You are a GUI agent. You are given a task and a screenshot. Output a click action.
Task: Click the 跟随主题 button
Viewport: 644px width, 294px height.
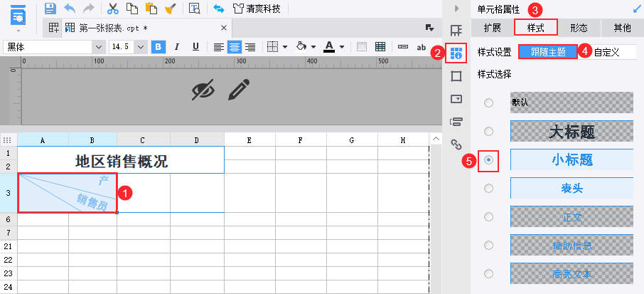pos(548,52)
